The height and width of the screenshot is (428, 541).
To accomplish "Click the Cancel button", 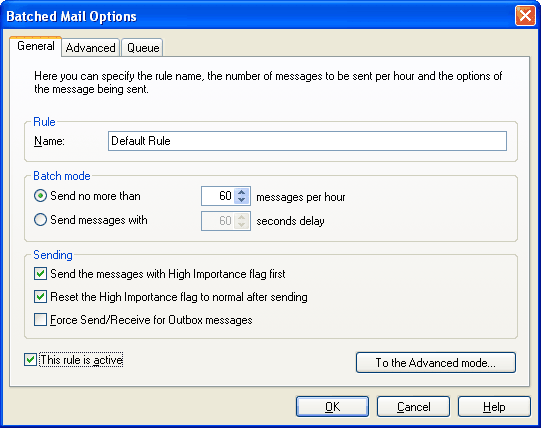I will point(413,407).
